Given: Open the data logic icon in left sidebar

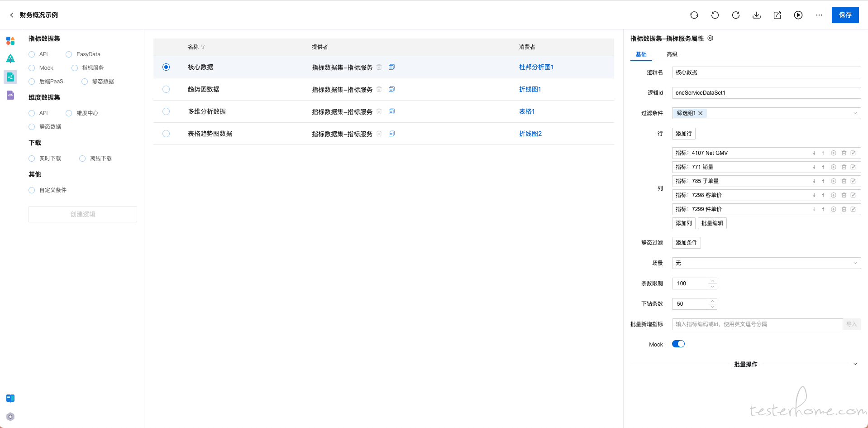Looking at the screenshot, I should pyautogui.click(x=10, y=77).
